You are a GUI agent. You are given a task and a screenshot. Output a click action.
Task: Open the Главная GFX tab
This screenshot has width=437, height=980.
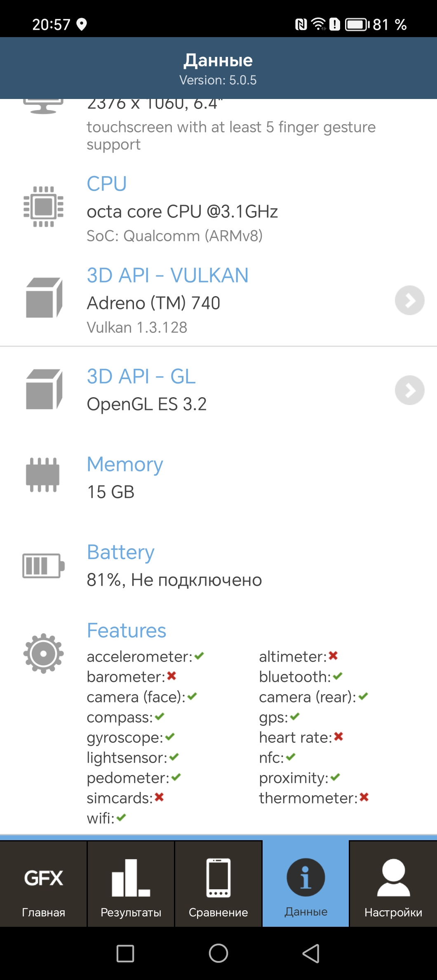pyautogui.click(x=43, y=883)
